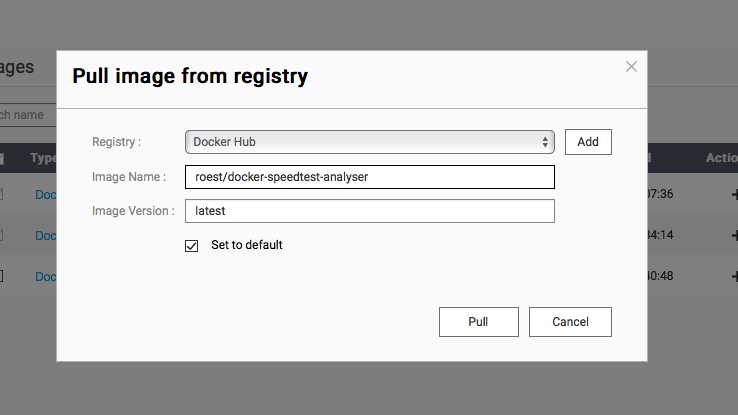Focus the Image Version field
This screenshot has width=738, height=415.
(369, 211)
